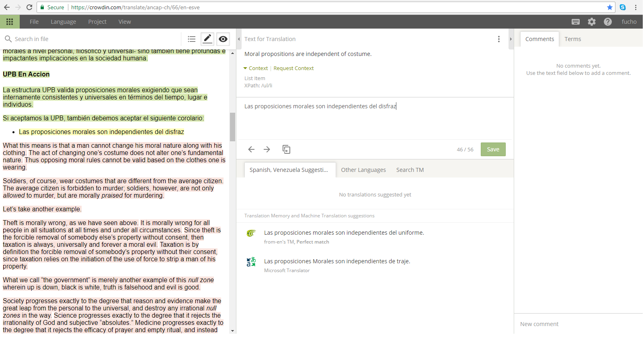Click the New comment field
644x347 pixels.
(x=579, y=324)
